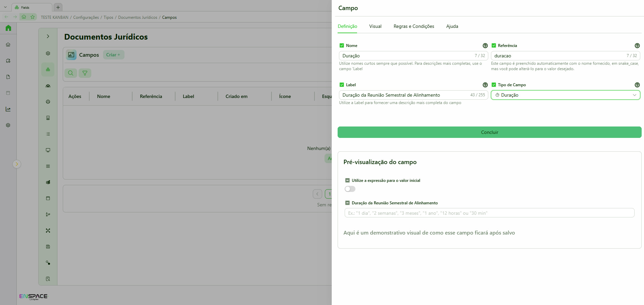Open the TESTE KANBAN breadcrumb
644x305 pixels.
pyautogui.click(x=54, y=17)
